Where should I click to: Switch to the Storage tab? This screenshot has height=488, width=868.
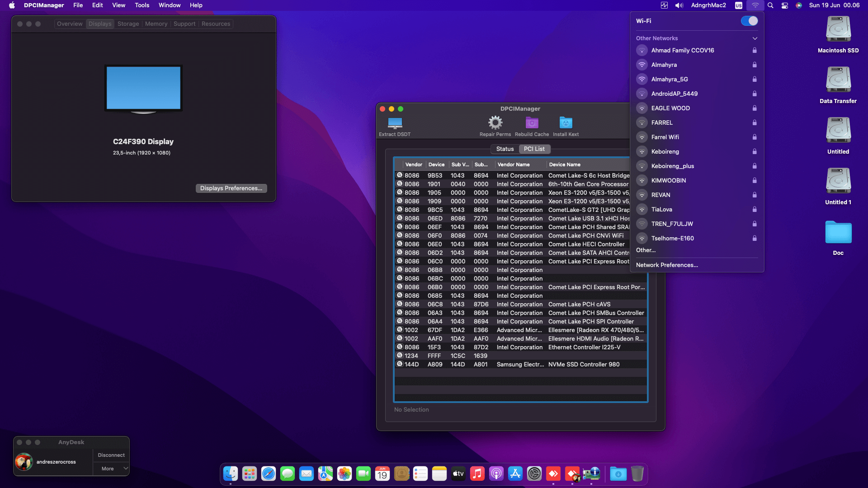click(x=128, y=24)
